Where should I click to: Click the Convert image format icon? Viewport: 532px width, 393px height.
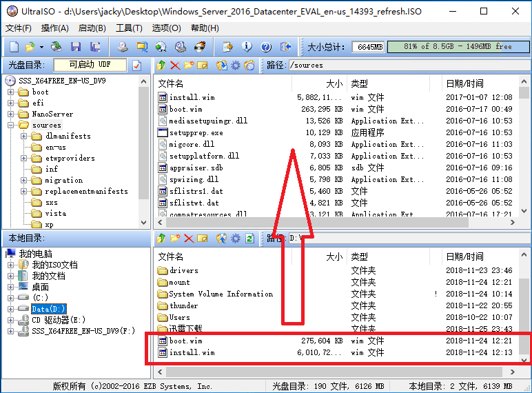[142, 46]
